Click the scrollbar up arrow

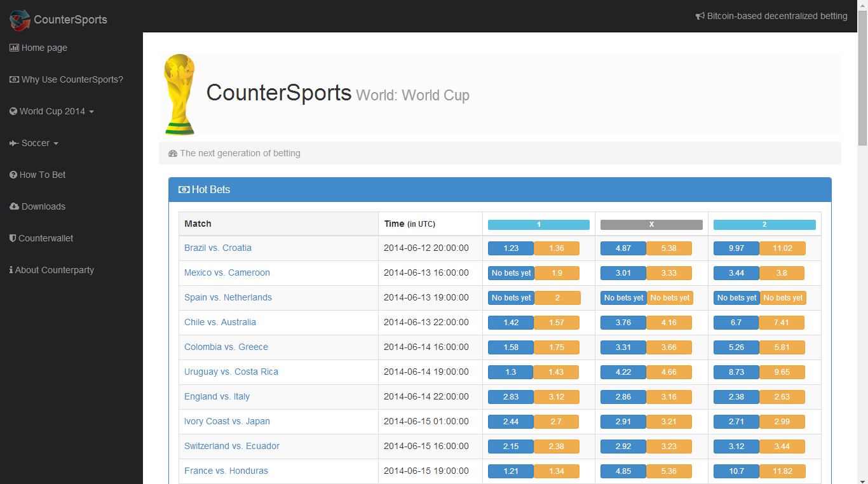(x=862, y=5)
